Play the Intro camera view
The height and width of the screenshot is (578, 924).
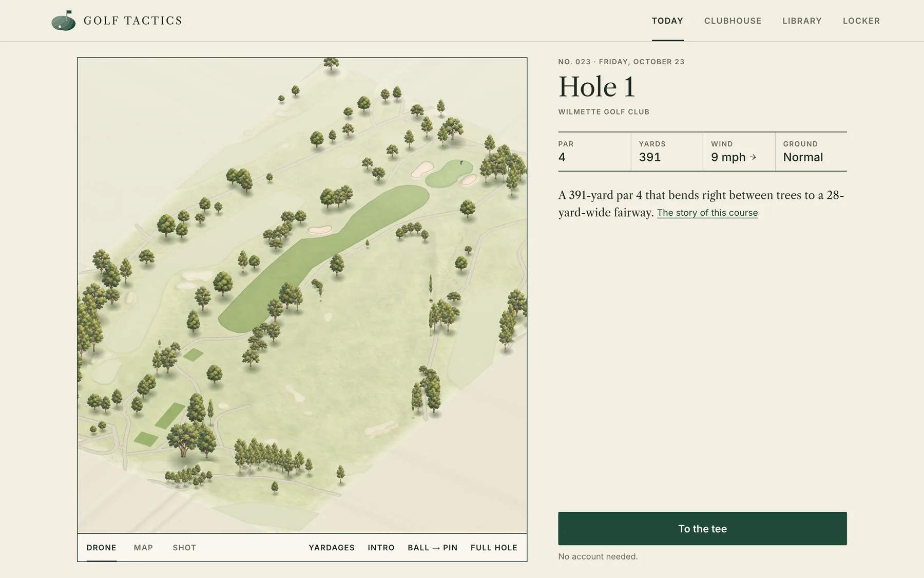(x=381, y=548)
